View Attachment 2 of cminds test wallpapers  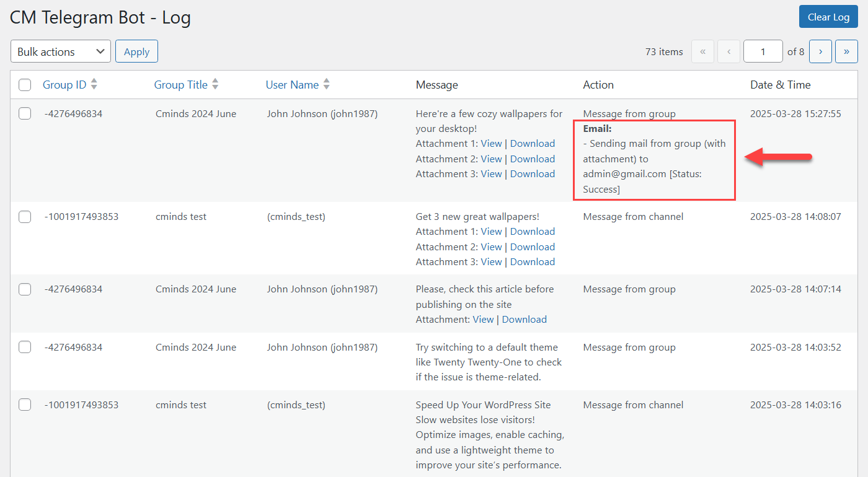click(491, 247)
